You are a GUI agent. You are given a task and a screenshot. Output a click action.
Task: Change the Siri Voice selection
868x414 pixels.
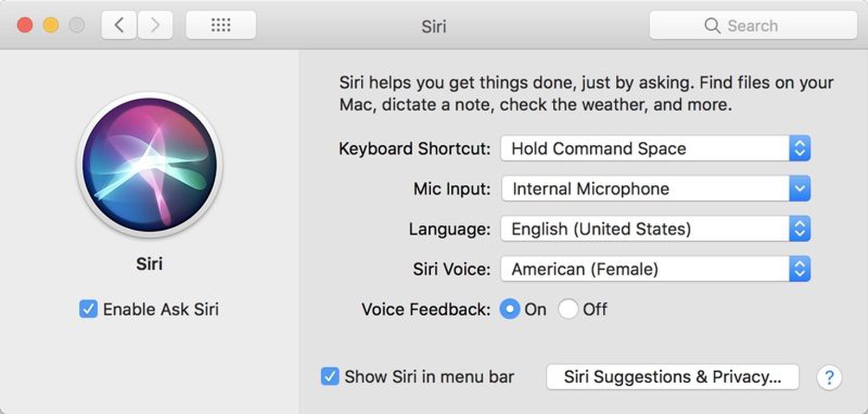coord(651,268)
